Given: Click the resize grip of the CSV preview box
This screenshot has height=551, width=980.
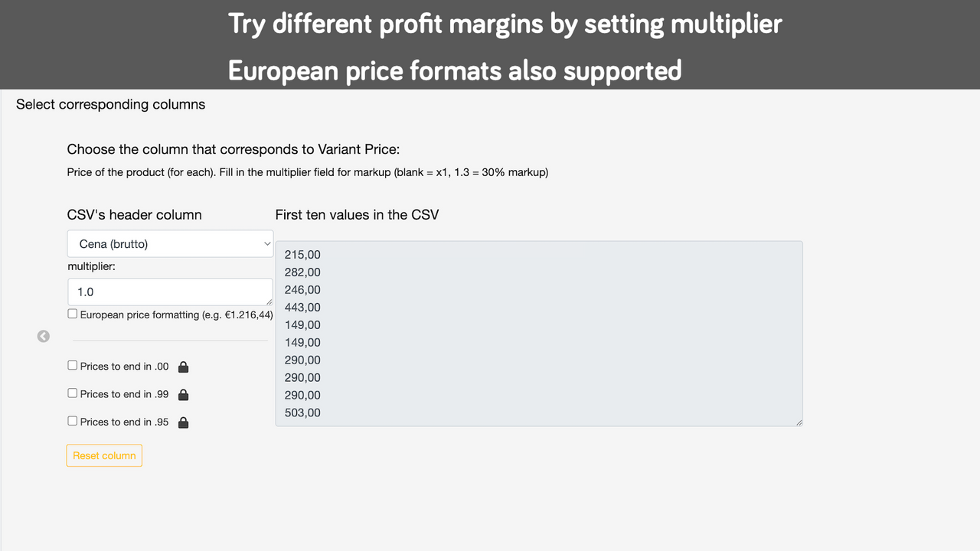Looking at the screenshot, I should (799, 422).
